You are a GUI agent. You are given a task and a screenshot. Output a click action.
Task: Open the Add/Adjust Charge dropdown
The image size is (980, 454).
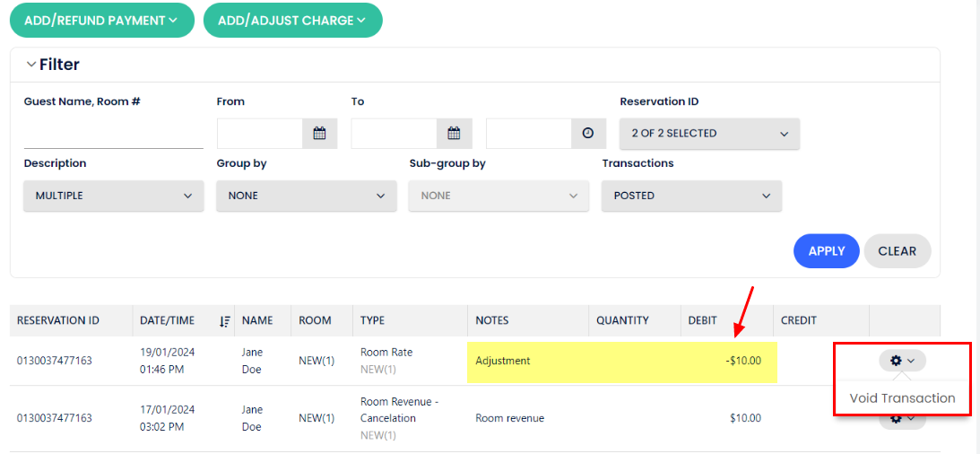tap(292, 21)
